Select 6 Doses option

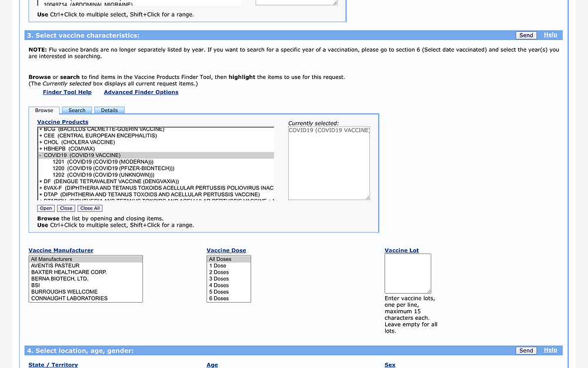point(229,299)
